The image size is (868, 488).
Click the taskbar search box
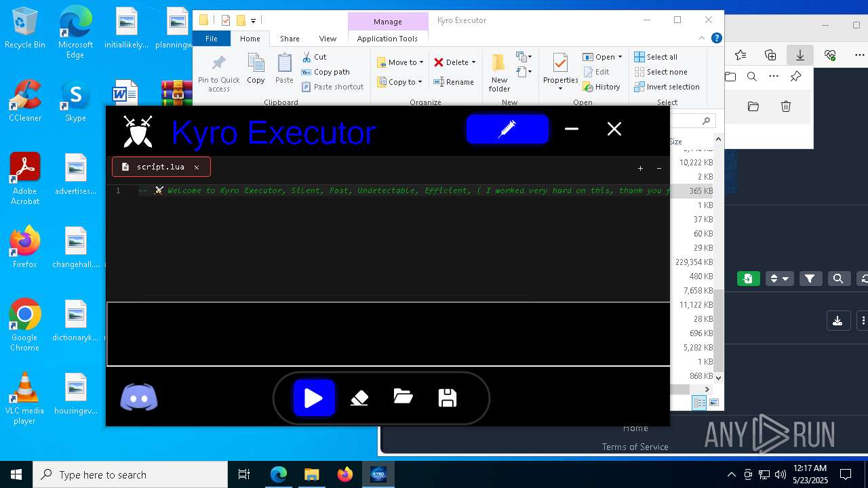tap(130, 474)
